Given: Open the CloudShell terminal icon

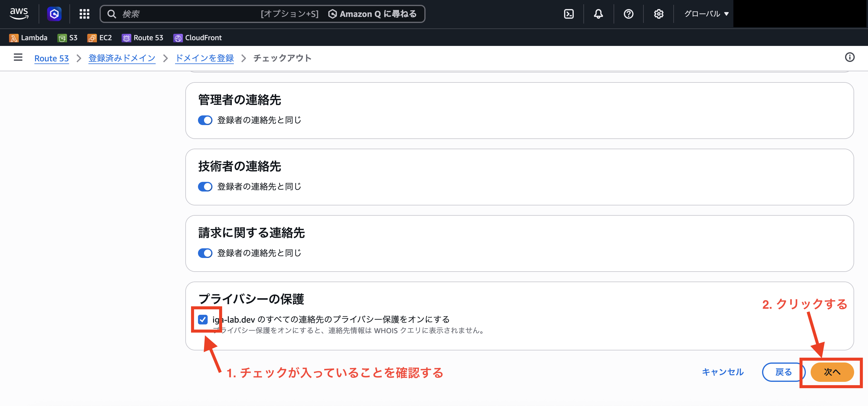Looking at the screenshot, I should 569,14.
